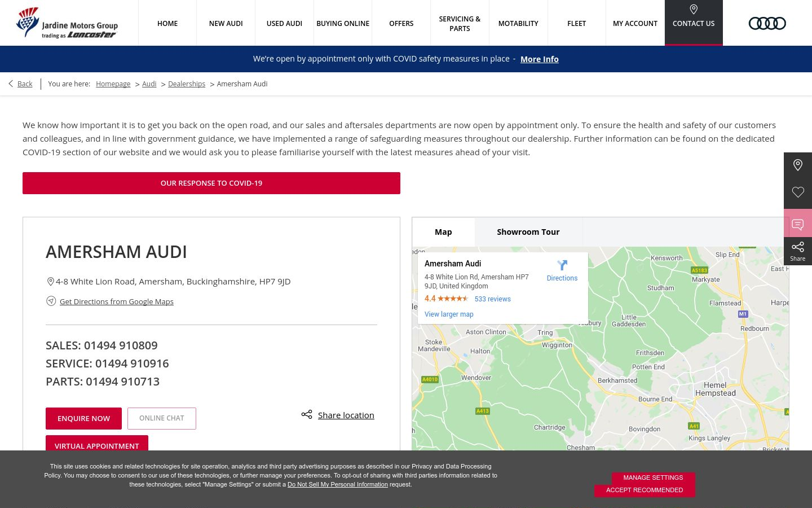
Task: Click the AMERSHAM AUDI heading
Action: [116, 252]
